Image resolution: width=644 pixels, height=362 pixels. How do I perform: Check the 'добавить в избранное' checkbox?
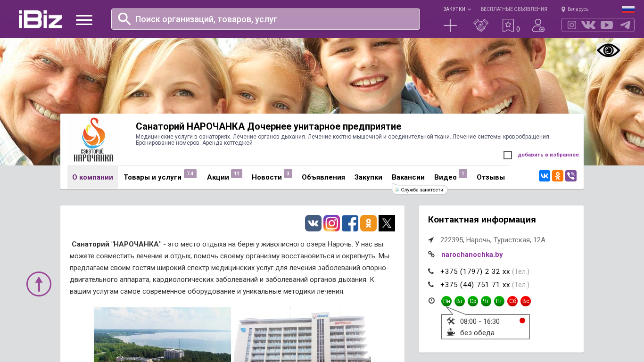click(x=508, y=155)
